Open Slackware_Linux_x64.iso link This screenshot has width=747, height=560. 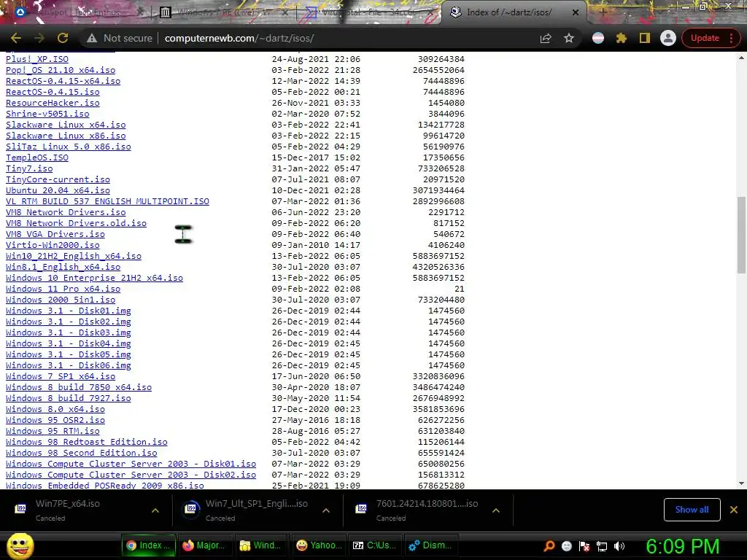coord(66,125)
